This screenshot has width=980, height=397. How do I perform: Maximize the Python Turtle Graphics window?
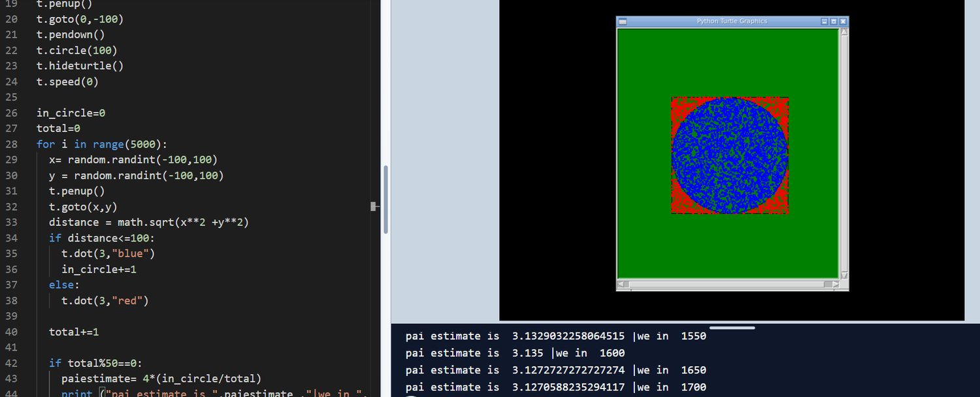point(834,22)
